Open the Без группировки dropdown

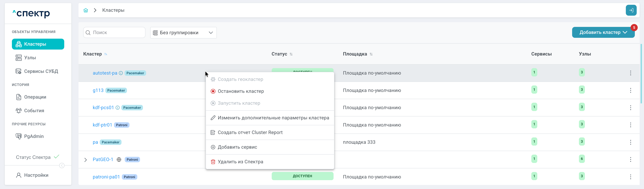[183, 33]
